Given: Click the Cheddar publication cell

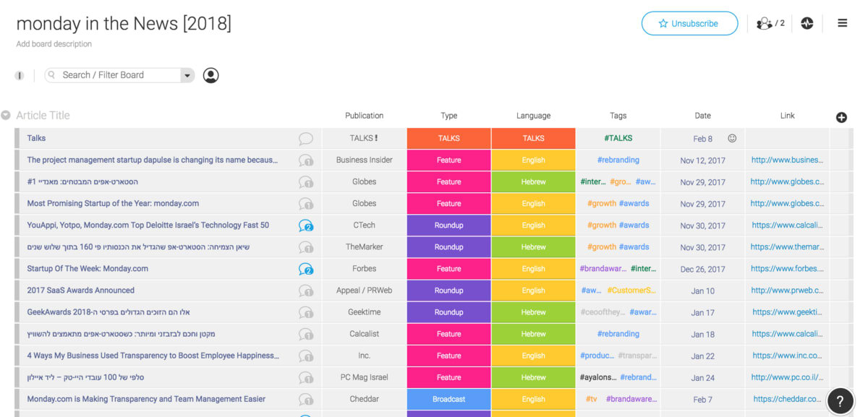Looking at the screenshot, I should point(364,399).
